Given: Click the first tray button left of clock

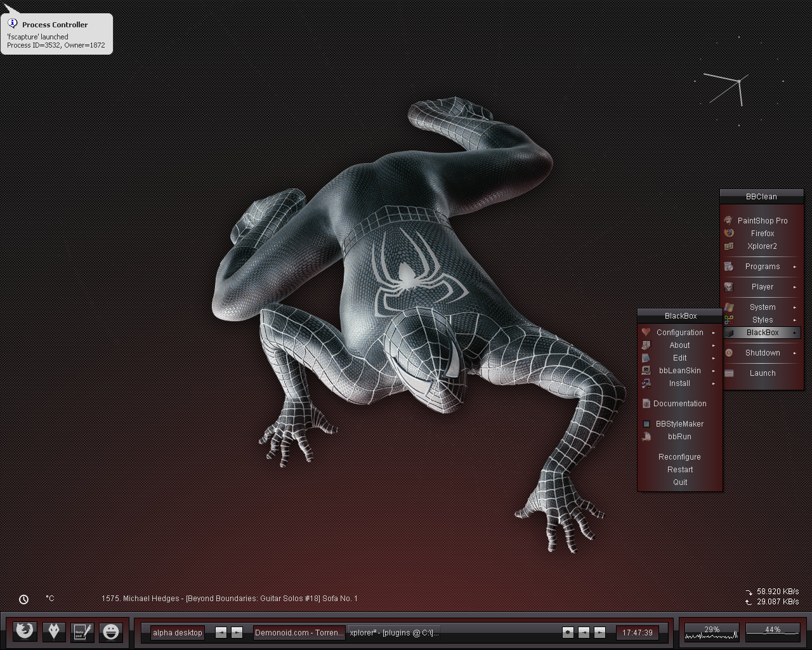Looking at the screenshot, I should point(568,632).
